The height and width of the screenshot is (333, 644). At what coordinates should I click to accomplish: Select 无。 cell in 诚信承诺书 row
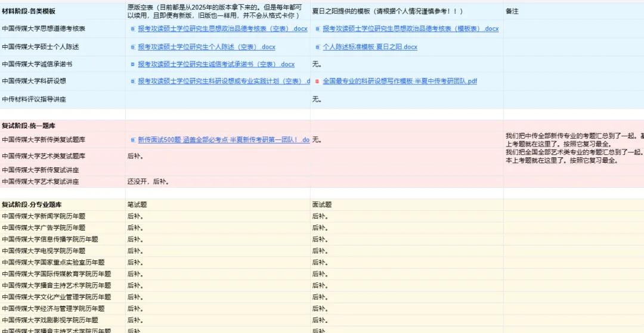[x=407, y=64]
